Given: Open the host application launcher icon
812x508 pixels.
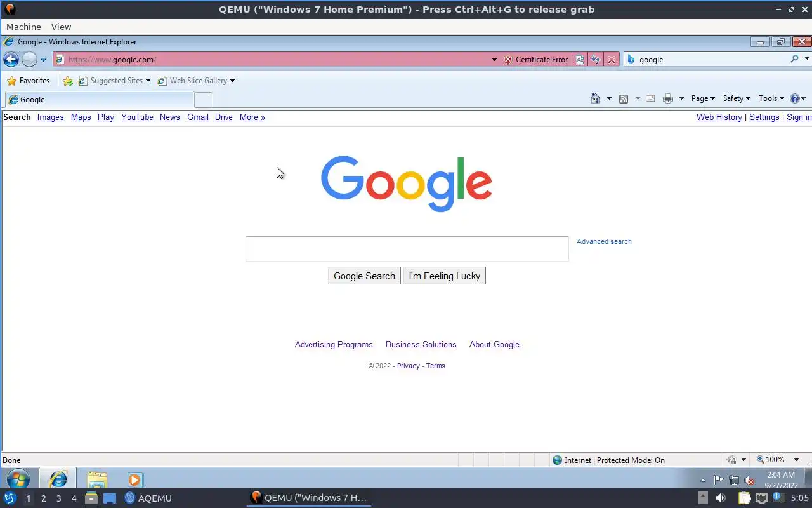Looking at the screenshot, I should (10, 498).
